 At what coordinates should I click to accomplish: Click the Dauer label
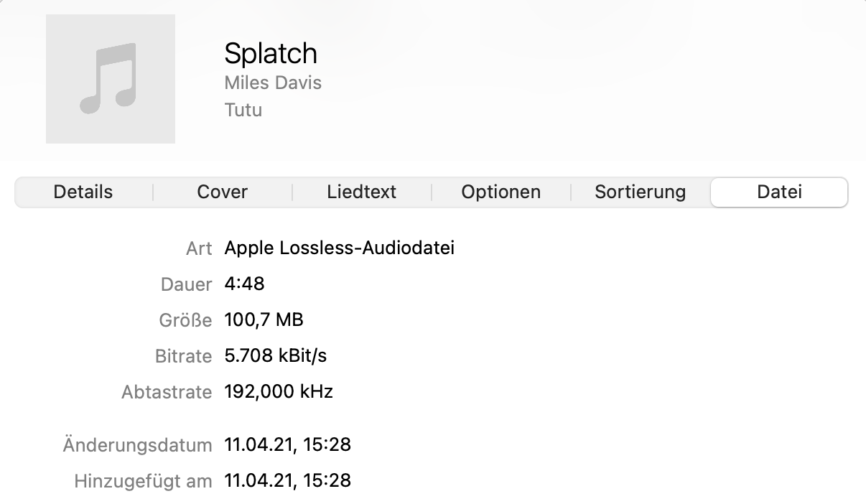tap(187, 284)
